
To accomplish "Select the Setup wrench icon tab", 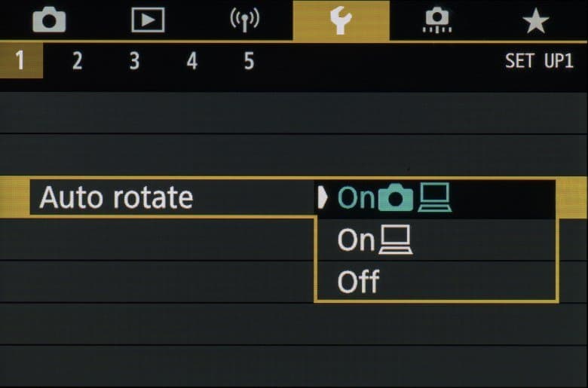I will pyautogui.click(x=341, y=21).
